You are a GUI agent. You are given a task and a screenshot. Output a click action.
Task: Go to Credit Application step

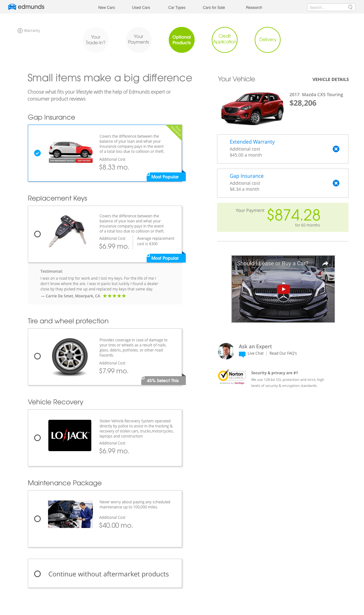[225, 40]
